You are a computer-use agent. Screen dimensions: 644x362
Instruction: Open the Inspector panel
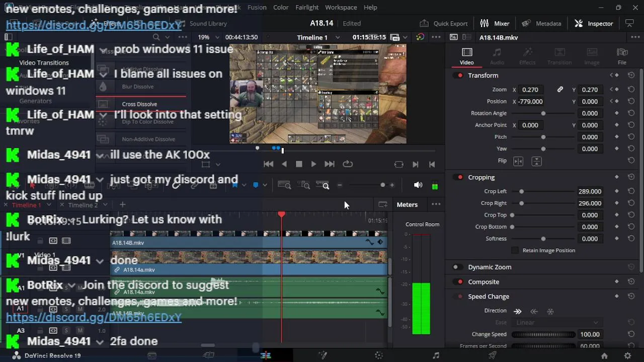point(594,23)
